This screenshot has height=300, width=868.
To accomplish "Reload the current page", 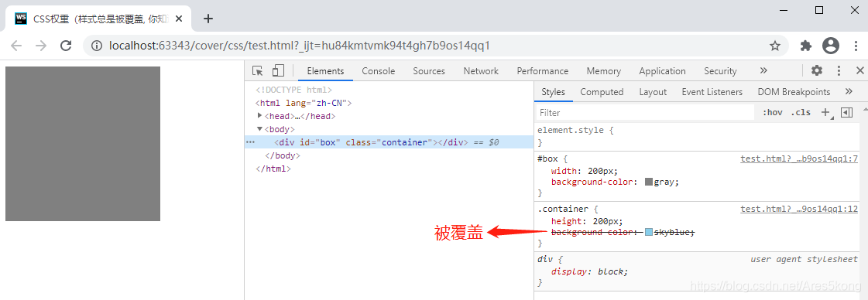I will click(x=66, y=46).
